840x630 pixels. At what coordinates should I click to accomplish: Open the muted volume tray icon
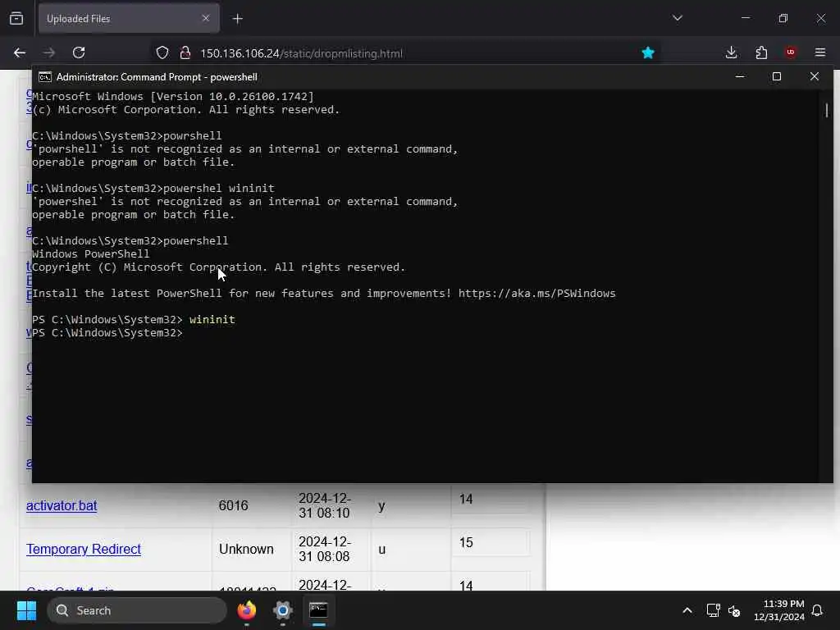(x=734, y=610)
